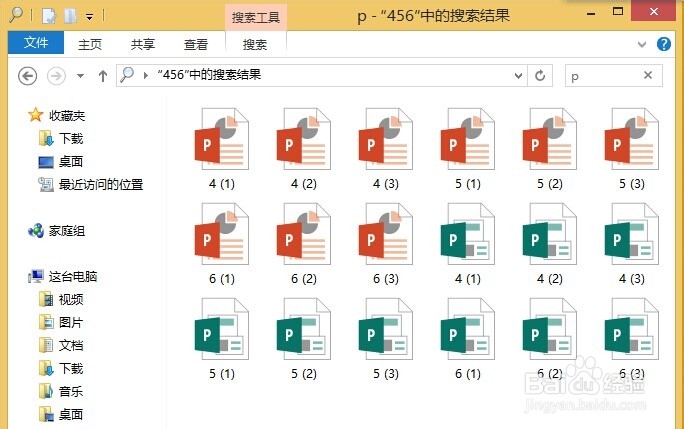Select the PowerPoint file 4 (3)
The height and width of the screenshot is (429, 684).
(x=386, y=148)
